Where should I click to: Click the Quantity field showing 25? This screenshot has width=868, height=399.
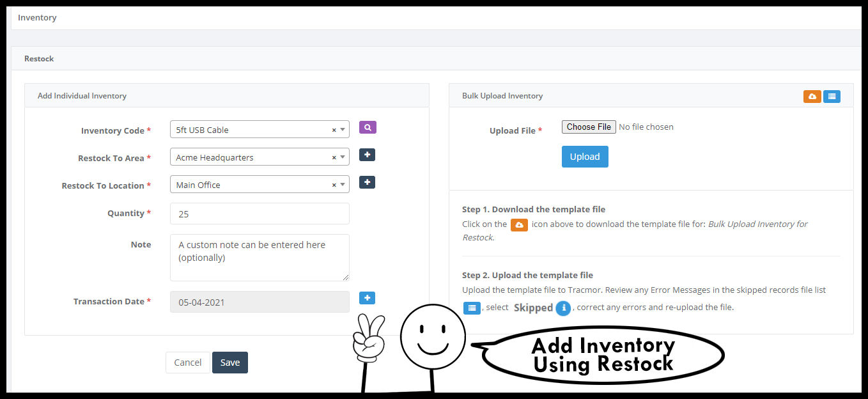pos(260,214)
